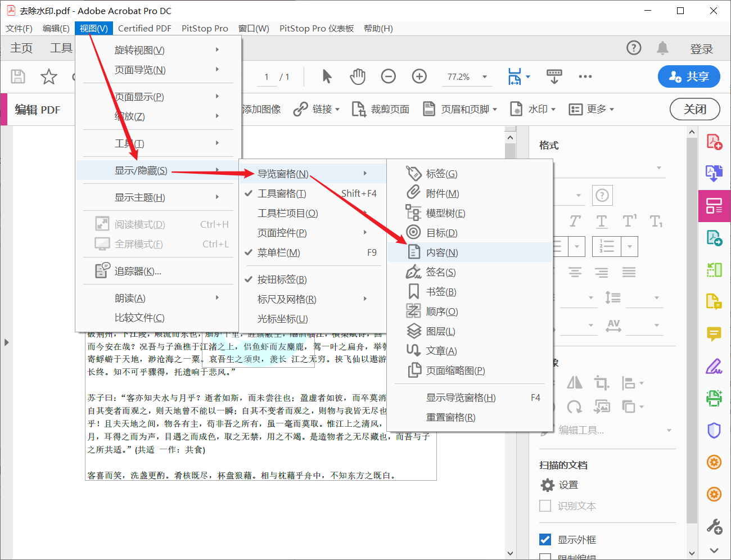This screenshot has height=560, width=731.
Task: Uncheck the 显示外框 checkbox
Action: click(x=545, y=540)
